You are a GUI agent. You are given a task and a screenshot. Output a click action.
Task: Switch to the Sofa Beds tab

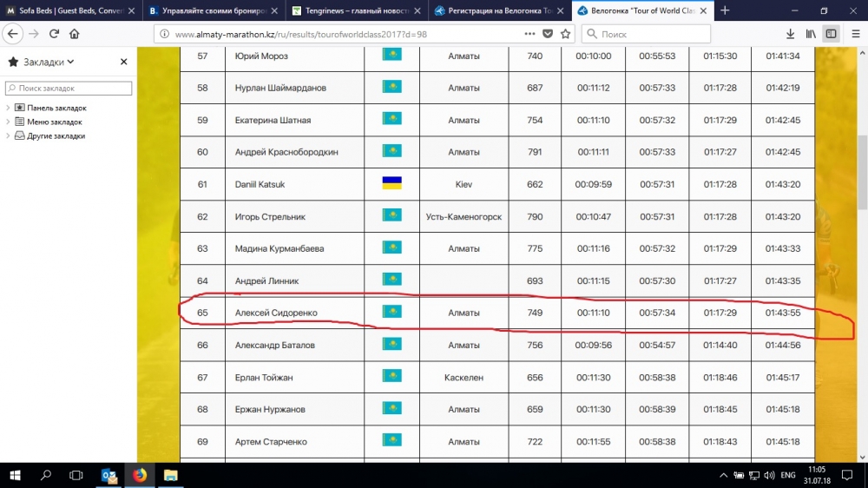coord(68,10)
